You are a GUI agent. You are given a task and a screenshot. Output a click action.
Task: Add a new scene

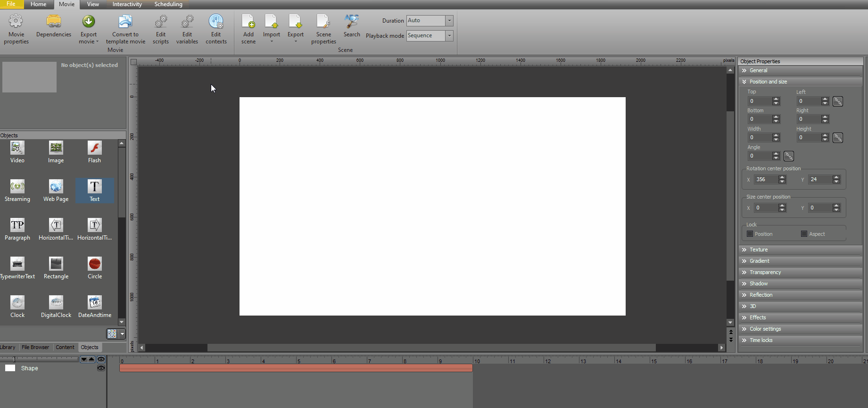[x=248, y=29]
